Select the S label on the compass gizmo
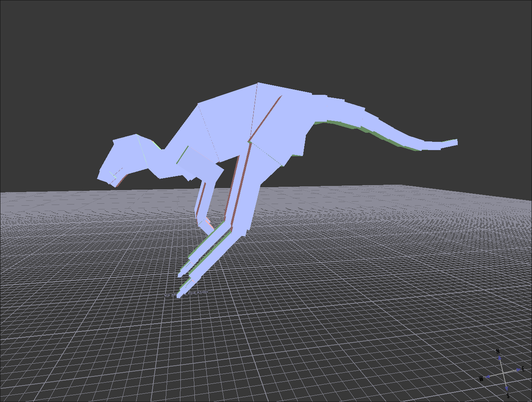 (508, 396)
